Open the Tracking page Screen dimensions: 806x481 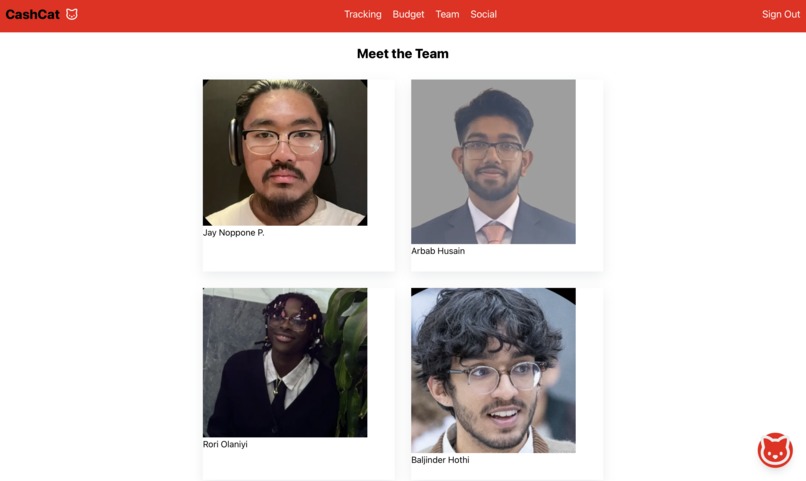(363, 14)
